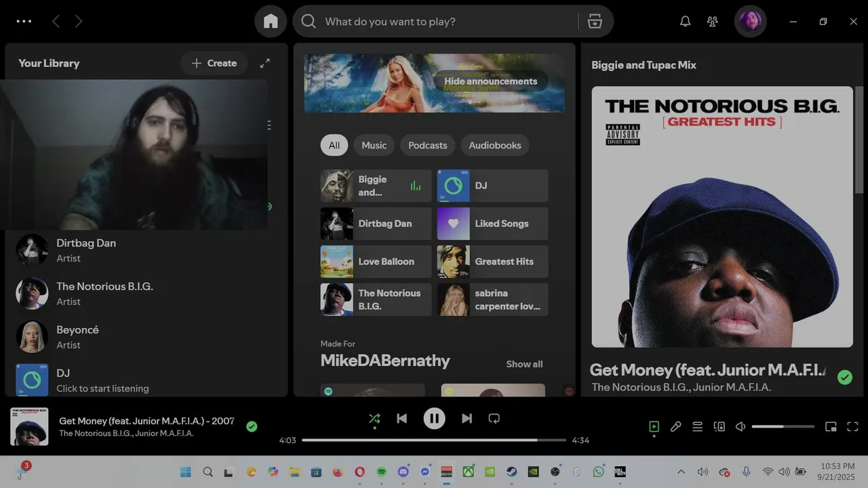Open WhatsApp from the taskbar
868x488 pixels.
598,472
